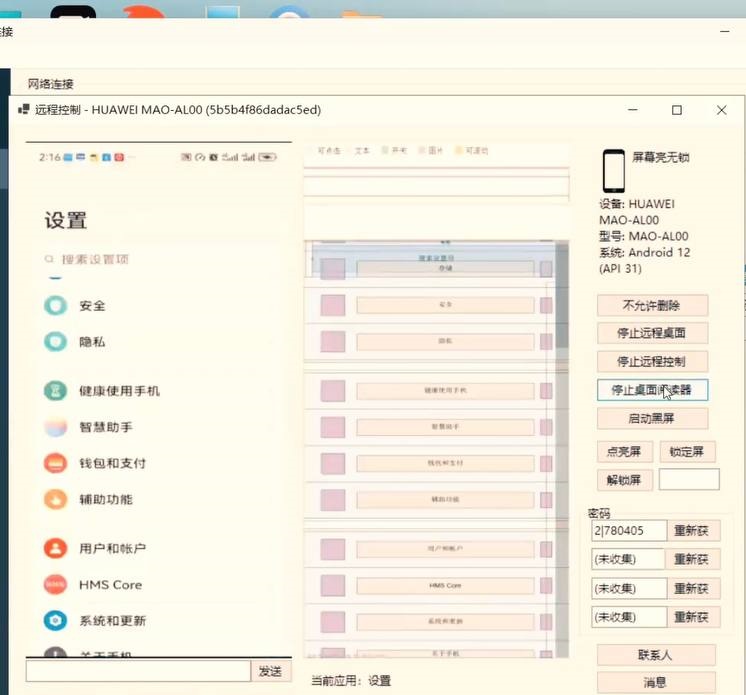Click the text input box beside 发送
Viewport: 746px width, 695px height.
tap(138, 671)
